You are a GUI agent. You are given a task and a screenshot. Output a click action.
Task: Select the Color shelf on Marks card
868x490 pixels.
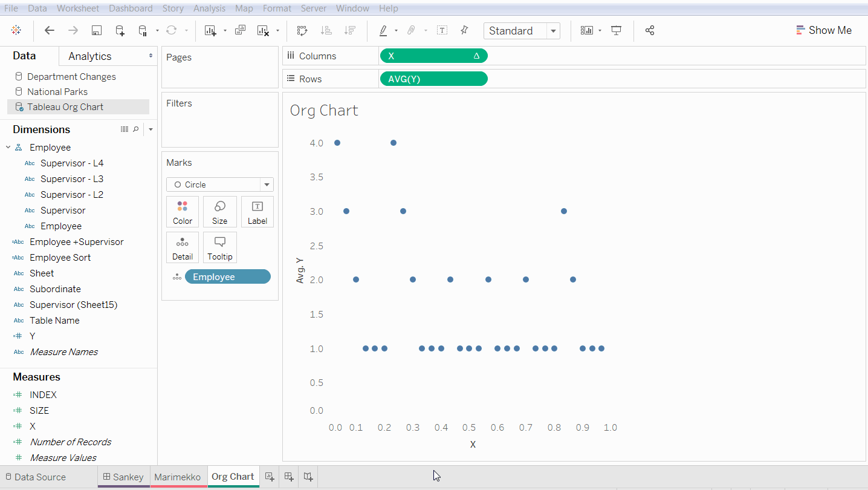pyautogui.click(x=182, y=212)
